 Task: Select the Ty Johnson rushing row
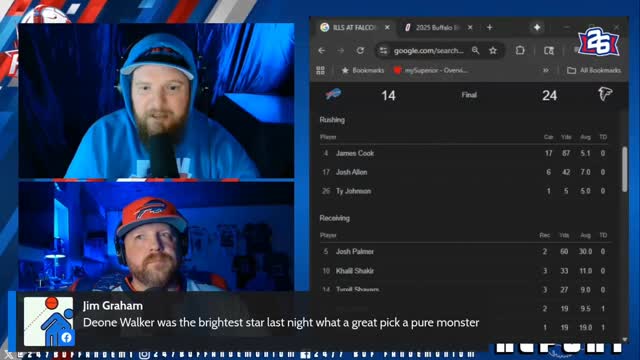pyautogui.click(x=464, y=191)
